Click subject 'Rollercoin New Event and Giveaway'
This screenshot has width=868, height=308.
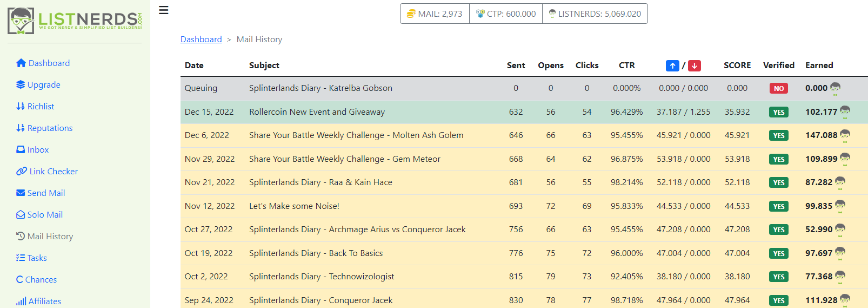317,112
